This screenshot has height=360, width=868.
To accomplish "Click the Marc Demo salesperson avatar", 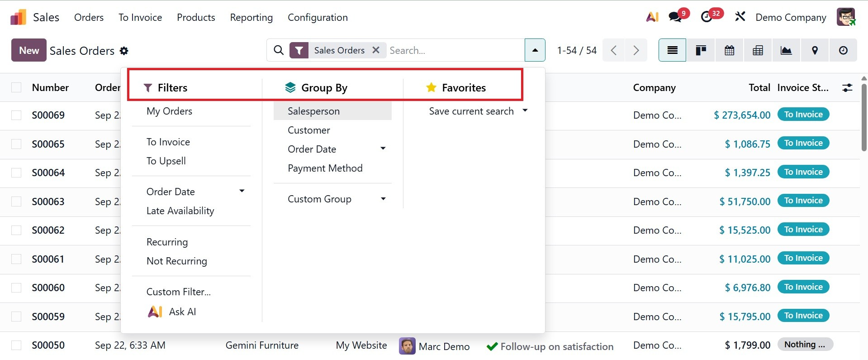I will point(407,346).
